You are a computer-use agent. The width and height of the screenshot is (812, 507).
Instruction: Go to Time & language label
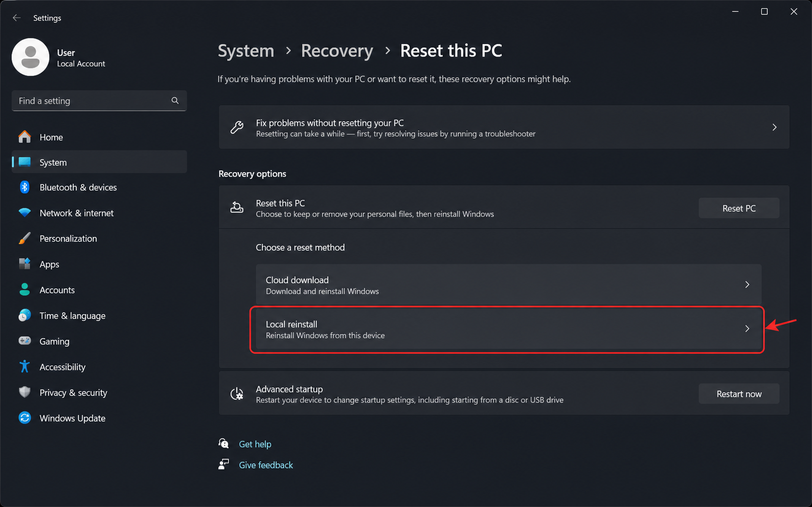point(73,316)
